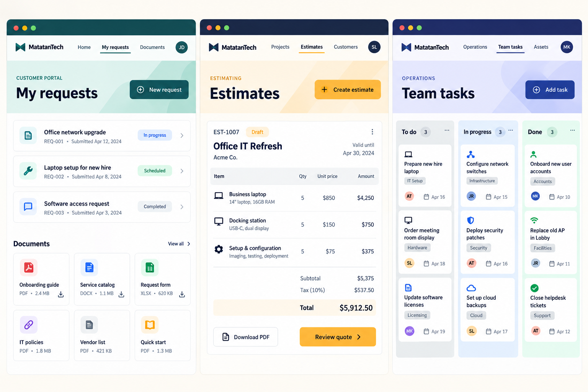Image resolution: width=588 pixels, height=392 pixels.
Task: Open the View all documents link
Action: tap(179, 244)
